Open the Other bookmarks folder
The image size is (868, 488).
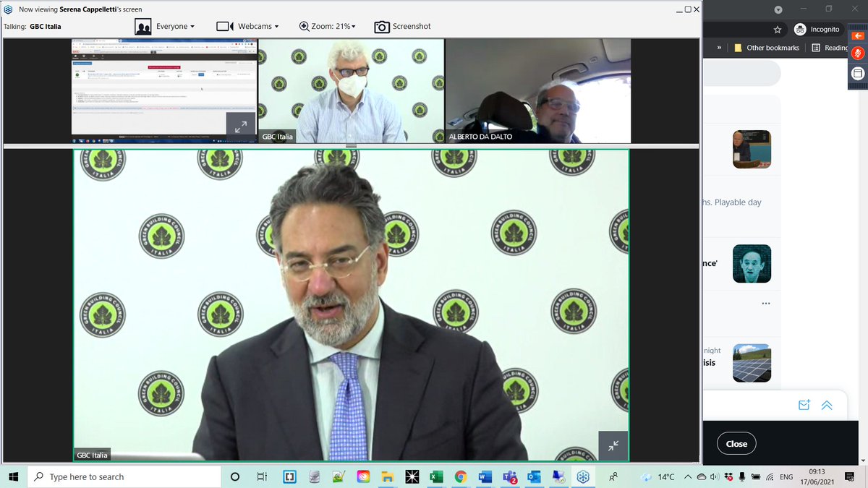point(766,48)
